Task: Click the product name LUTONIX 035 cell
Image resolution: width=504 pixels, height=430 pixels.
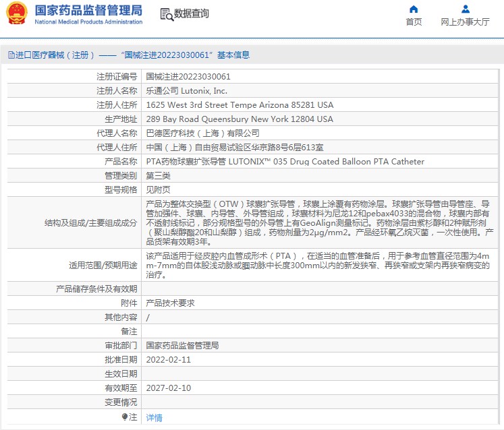Action: [320, 161]
